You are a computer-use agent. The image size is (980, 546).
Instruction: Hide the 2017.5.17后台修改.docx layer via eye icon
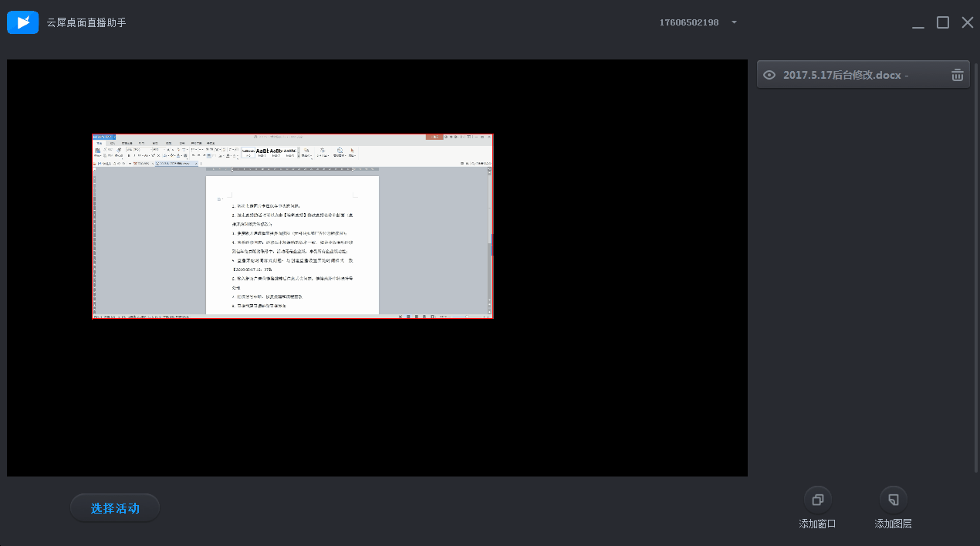pyautogui.click(x=769, y=75)
